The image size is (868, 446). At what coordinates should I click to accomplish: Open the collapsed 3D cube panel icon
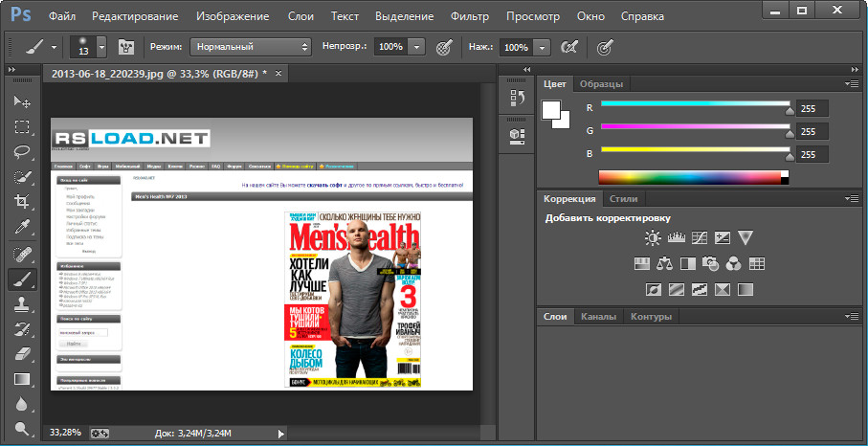517,136
